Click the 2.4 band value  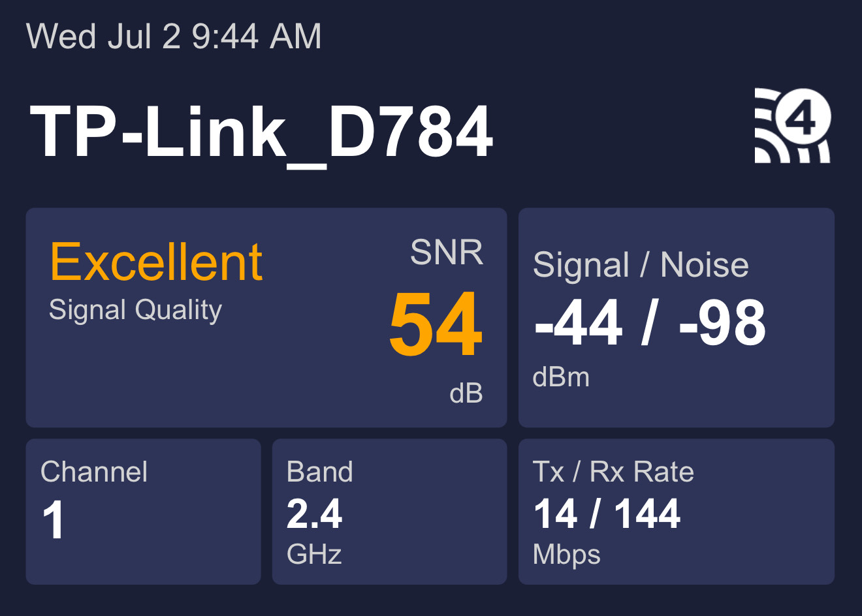[x=314, y=514]
